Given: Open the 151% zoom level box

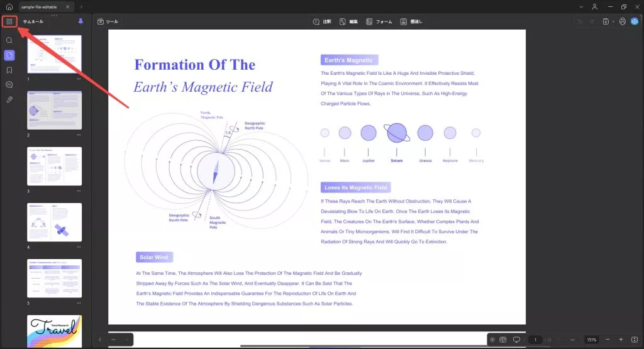Looking at the screenshot, I should point(591,340).
